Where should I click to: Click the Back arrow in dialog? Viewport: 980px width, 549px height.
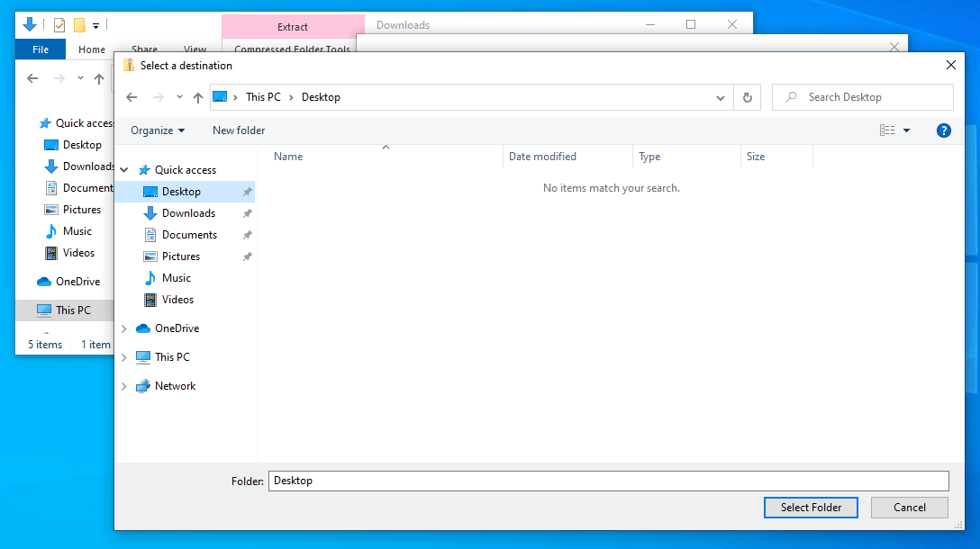(132, 97)
